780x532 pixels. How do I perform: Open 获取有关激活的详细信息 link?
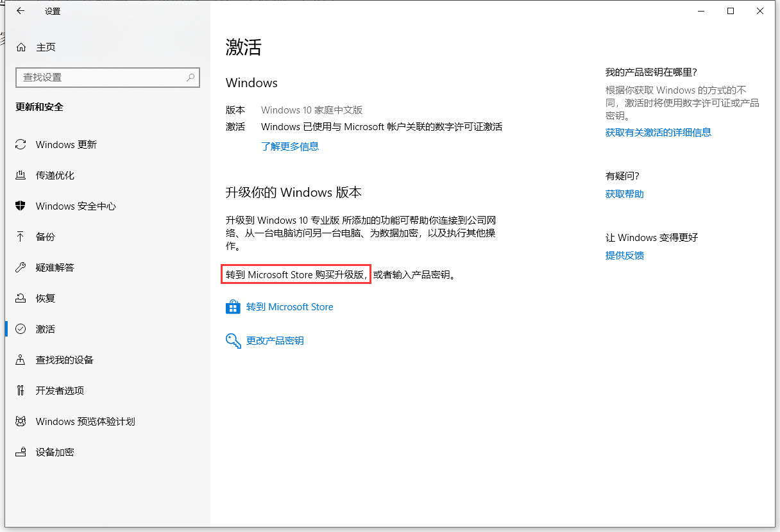[x=658, y=133]
